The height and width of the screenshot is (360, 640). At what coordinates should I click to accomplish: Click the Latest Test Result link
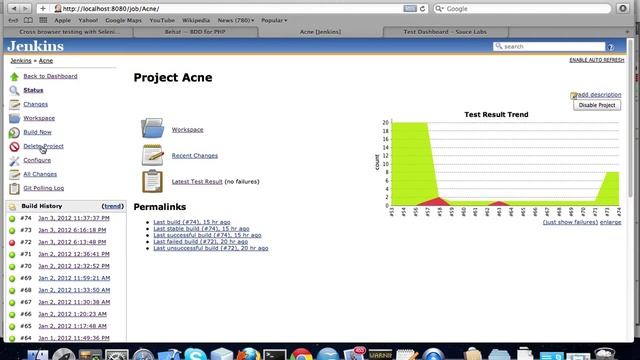[197, 182]
